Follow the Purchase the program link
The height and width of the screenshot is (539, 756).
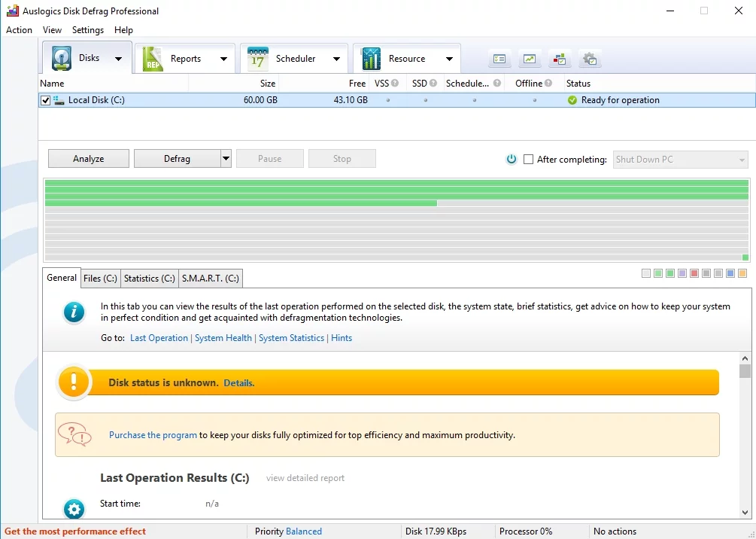(x=153, y=435)
